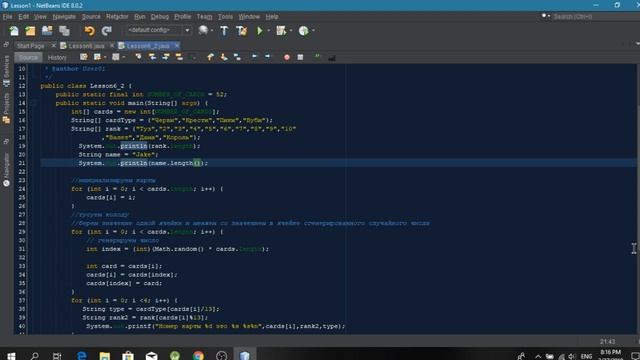The image size is (640, 360).
Task: Open the Projects side panel
Action: 6,108
